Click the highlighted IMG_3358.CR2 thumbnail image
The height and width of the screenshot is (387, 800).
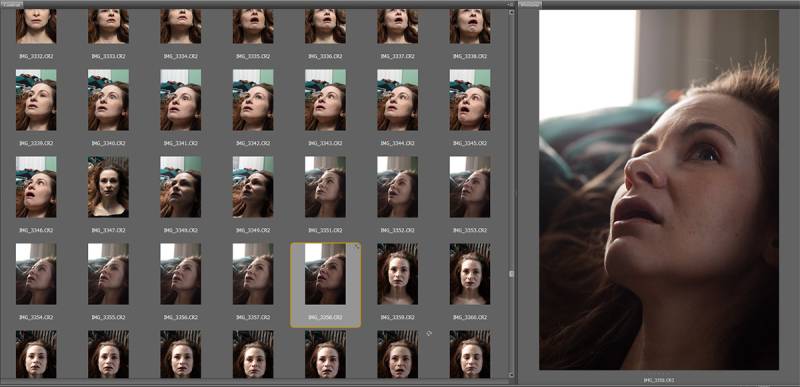pos(326,274)
